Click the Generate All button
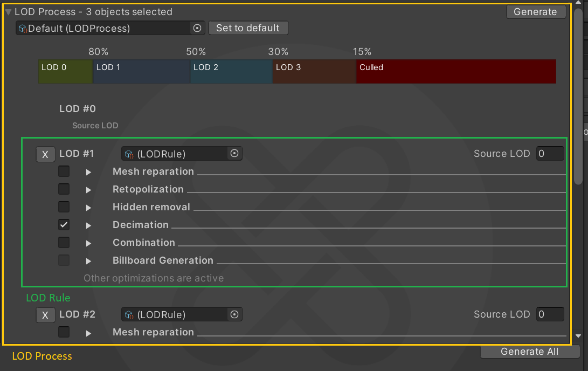The height and width of the screenshot is (371, 588). click(x=529, y=352)
